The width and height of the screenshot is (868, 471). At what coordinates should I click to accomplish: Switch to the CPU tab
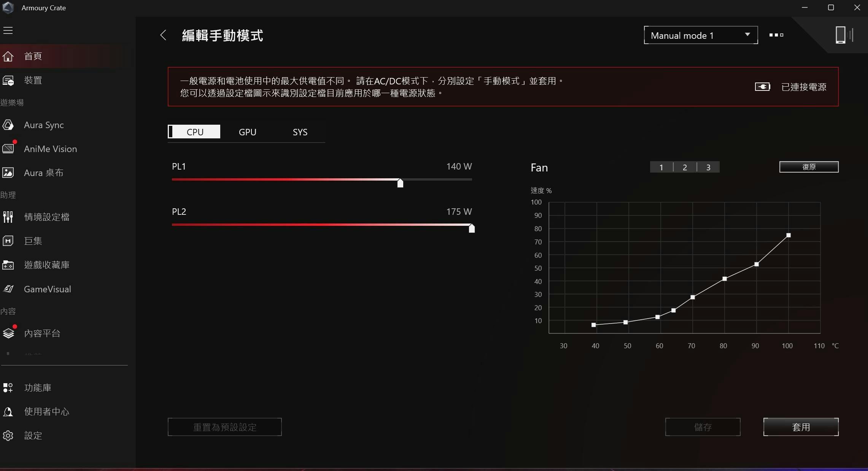coord(194,132)
